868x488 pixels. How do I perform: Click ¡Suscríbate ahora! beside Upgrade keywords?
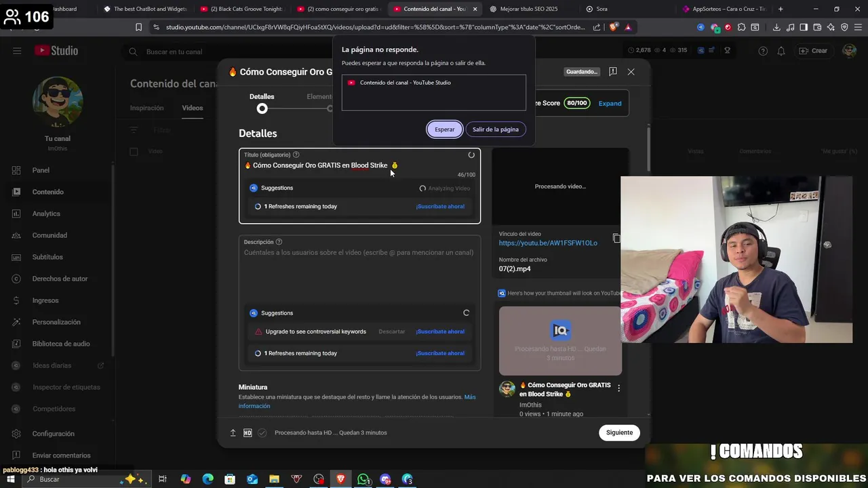coord(440,331)
